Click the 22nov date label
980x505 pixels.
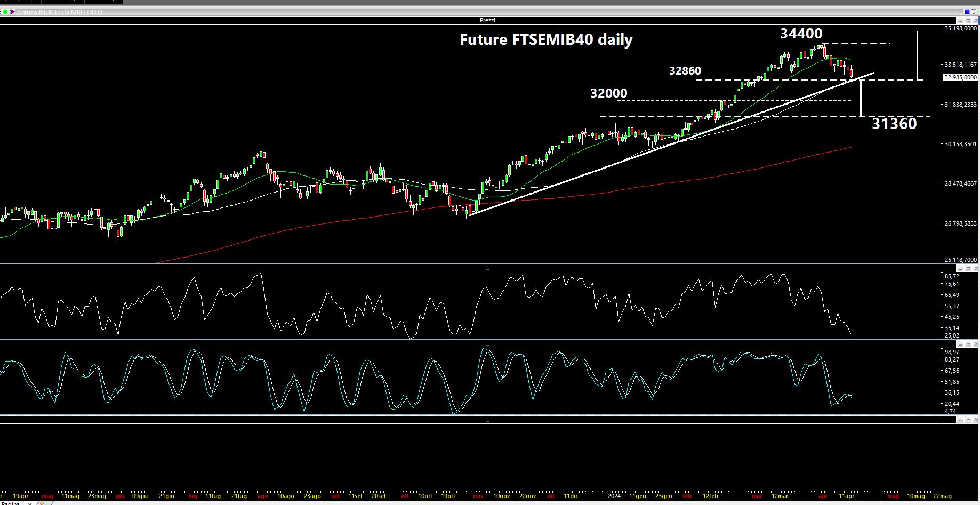[527, 496]
